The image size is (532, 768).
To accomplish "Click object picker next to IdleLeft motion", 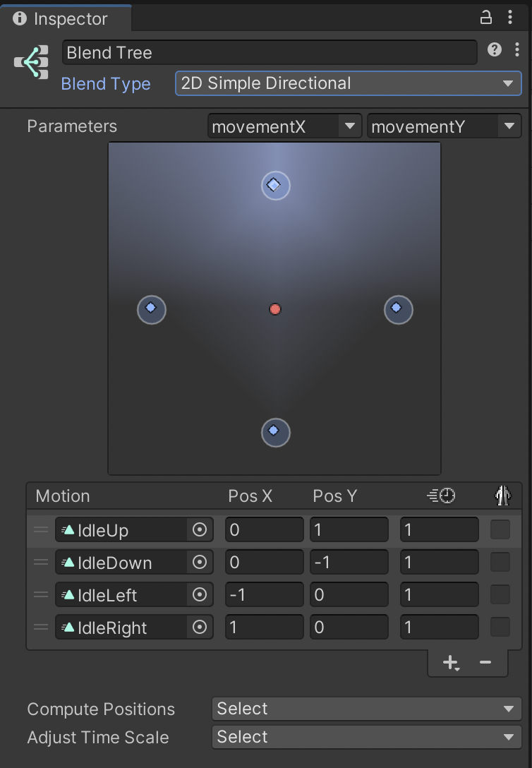I will click(x=200, y=595).
